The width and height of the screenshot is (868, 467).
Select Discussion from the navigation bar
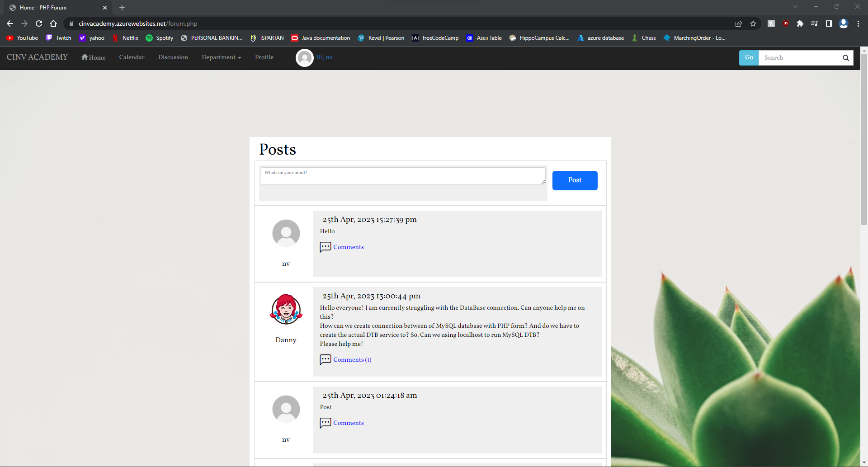tap(173, 57)
